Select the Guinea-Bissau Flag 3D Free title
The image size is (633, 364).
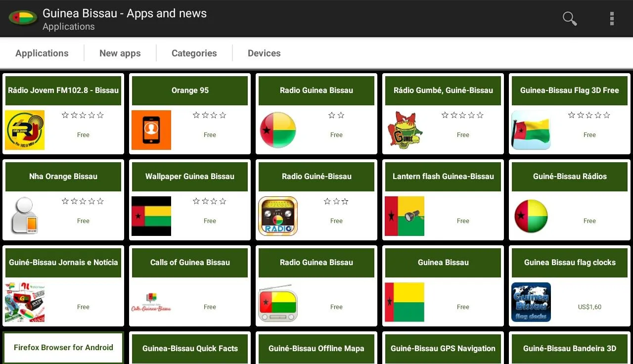click(570, 91)
